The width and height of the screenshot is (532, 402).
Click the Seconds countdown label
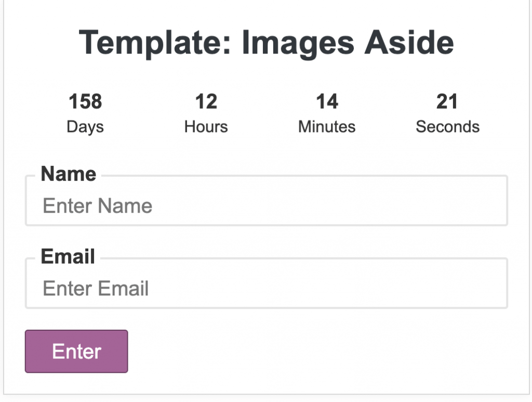tap(447, 127)
